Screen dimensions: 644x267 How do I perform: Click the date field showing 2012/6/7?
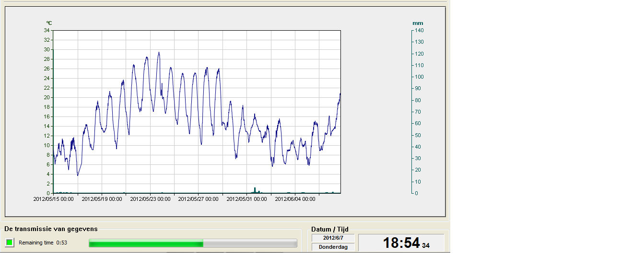point(333,238)
